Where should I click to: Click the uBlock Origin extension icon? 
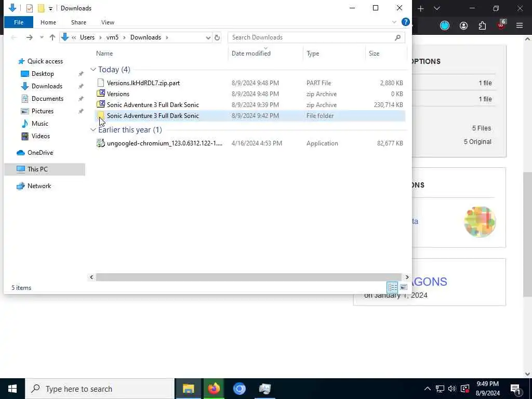[x=501, y=25]
